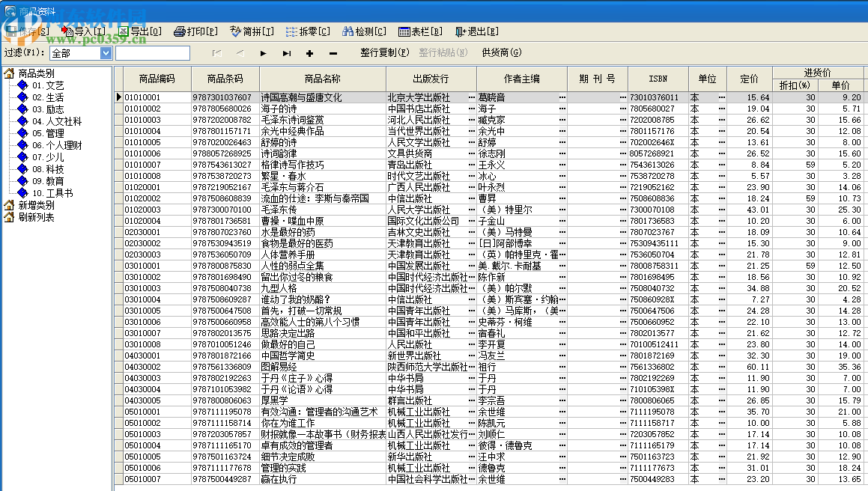Click the ISBN column header
868x491 pixels.
(658, 79)
